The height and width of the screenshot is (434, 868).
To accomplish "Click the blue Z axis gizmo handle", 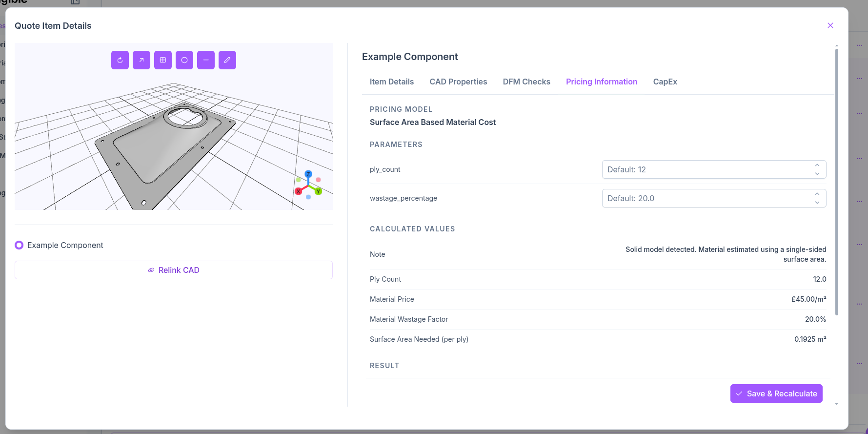I will pos(308,174).
